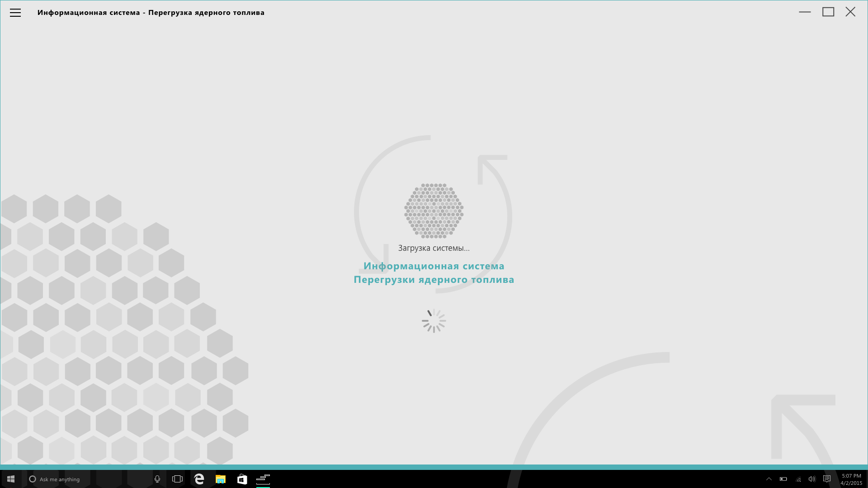Show hidden system tray icons
Image resolution: width=868 pixels, height=488 pixels.
(x=769, y=479)
